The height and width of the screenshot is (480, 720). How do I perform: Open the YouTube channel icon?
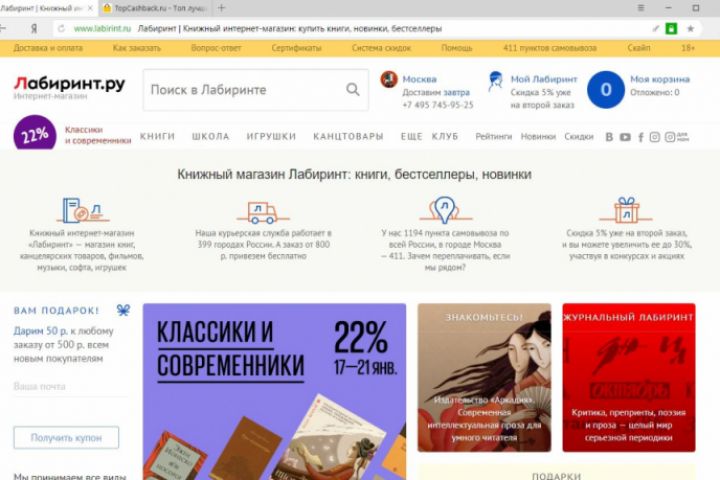pos(625,137)
